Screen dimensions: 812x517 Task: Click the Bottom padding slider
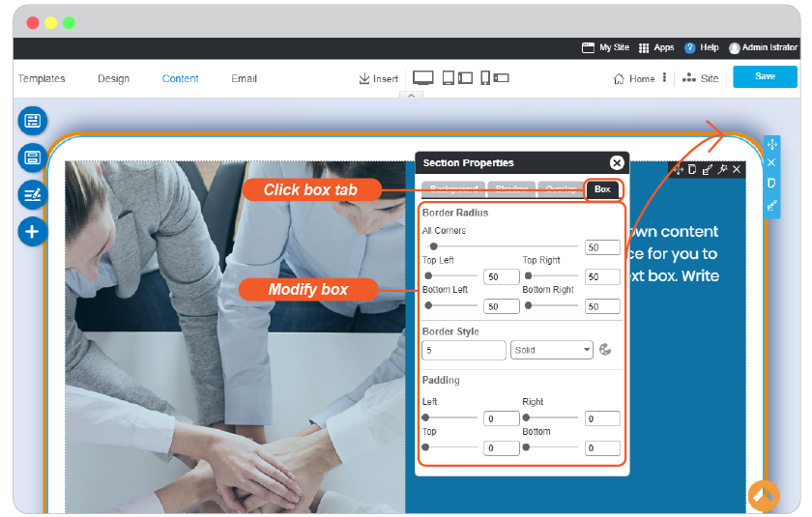pos(550,447)
